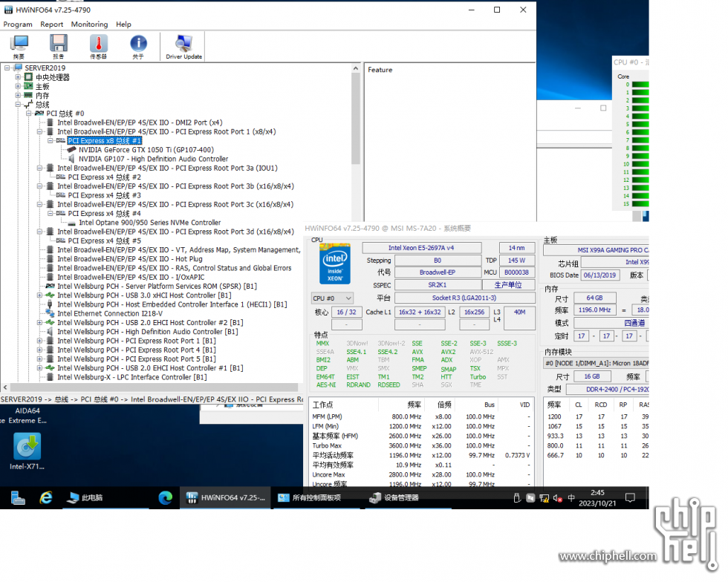Select the Intel Broadwell Hot Plug row

coord(130,259)
